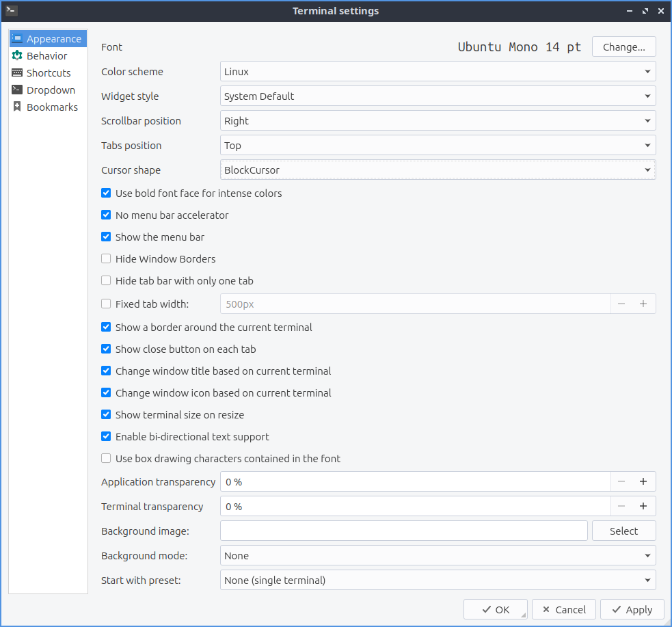Click the Background image text field

tap(403, 531)
